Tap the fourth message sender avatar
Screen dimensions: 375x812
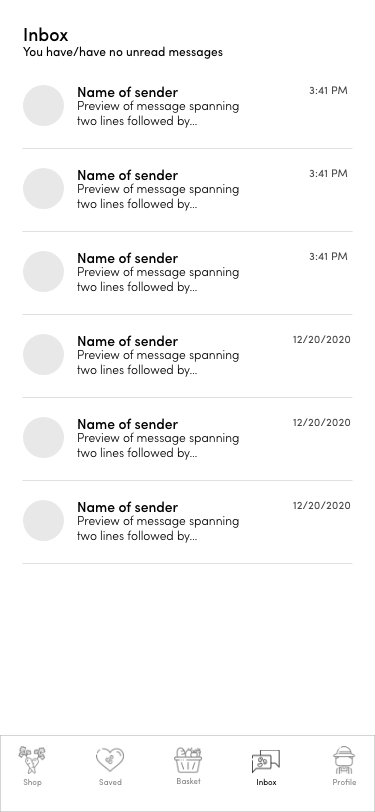(x=44, y=355)
